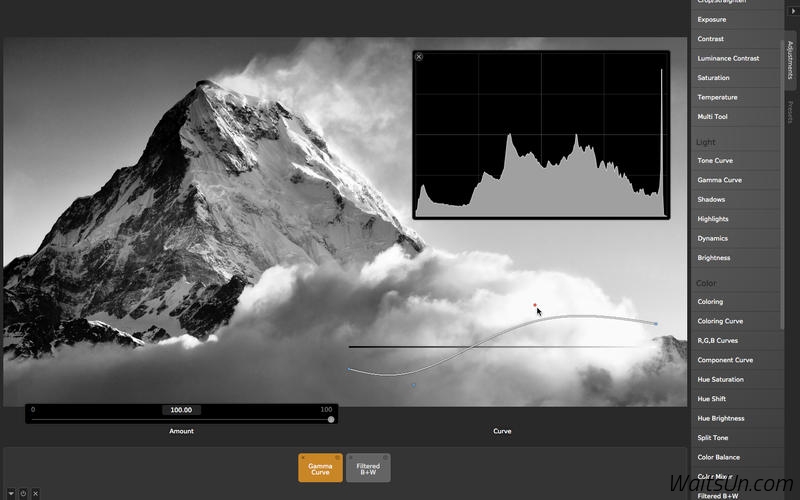This screenshot has width=800, height=500.
Task: Select the Filtered B+W adjustment chip
Action: (368, 469)
